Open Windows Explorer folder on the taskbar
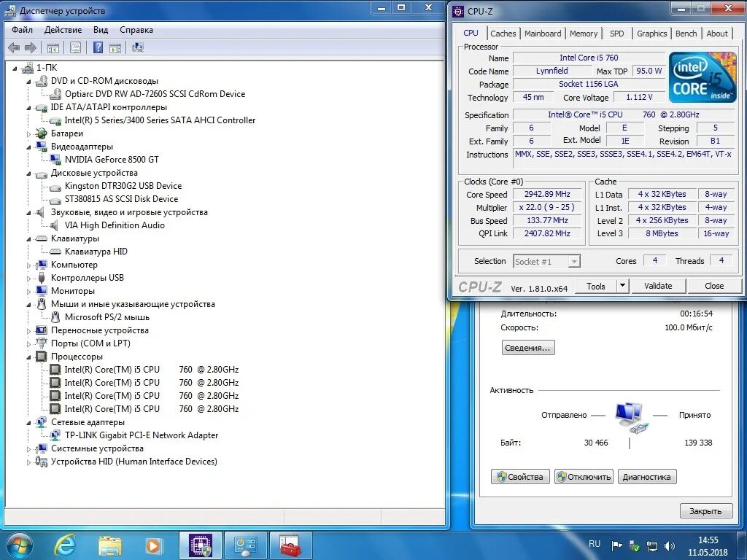747x560 pixels. point(110,545)
